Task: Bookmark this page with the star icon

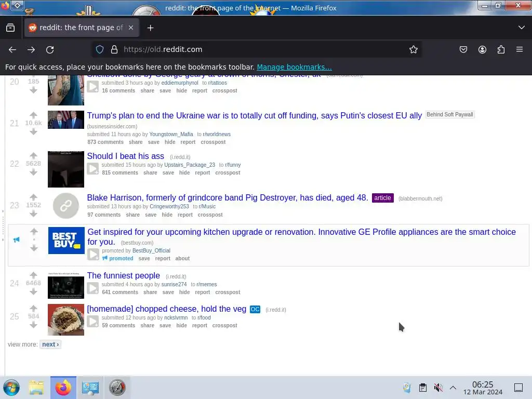Action: pos(413,49)
